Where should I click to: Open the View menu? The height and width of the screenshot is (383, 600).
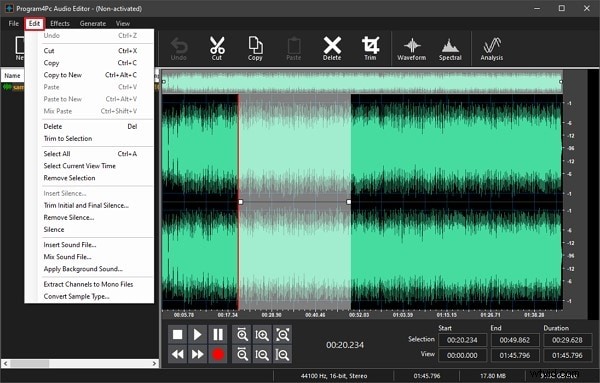pos(123,23)
